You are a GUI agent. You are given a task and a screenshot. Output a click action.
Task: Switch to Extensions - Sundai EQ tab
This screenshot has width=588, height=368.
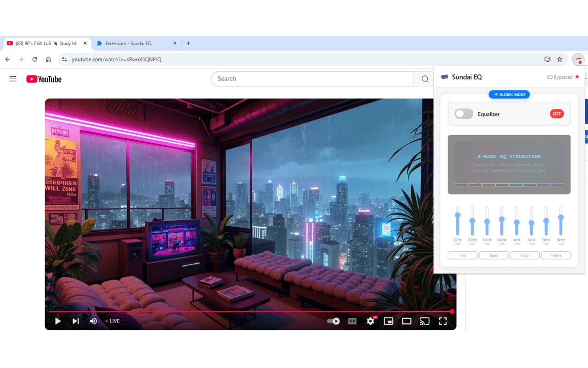[x=129, y=43]
